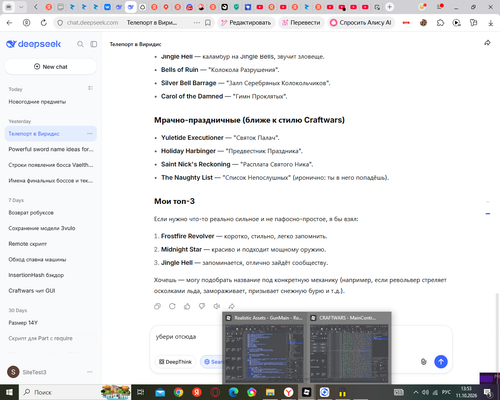Open the 'Remote скрипт' chat
The height and width of the screenshot is (400, 500).
pos(51,244)
